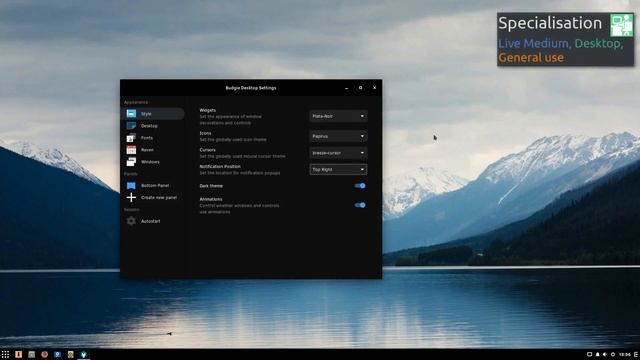Click Create new panel
The width and height of the screenshot is (640, 360).
coord(152,198)
